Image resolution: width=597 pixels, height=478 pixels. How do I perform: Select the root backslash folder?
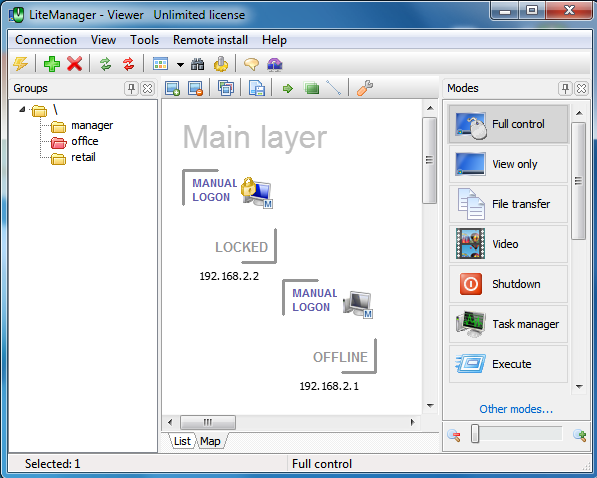click(x=45, y=110)
